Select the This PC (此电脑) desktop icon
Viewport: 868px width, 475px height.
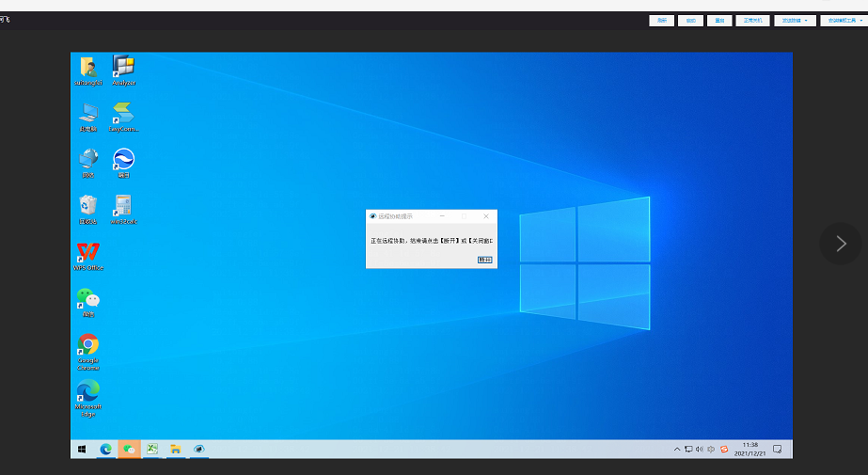click(88, 117)
